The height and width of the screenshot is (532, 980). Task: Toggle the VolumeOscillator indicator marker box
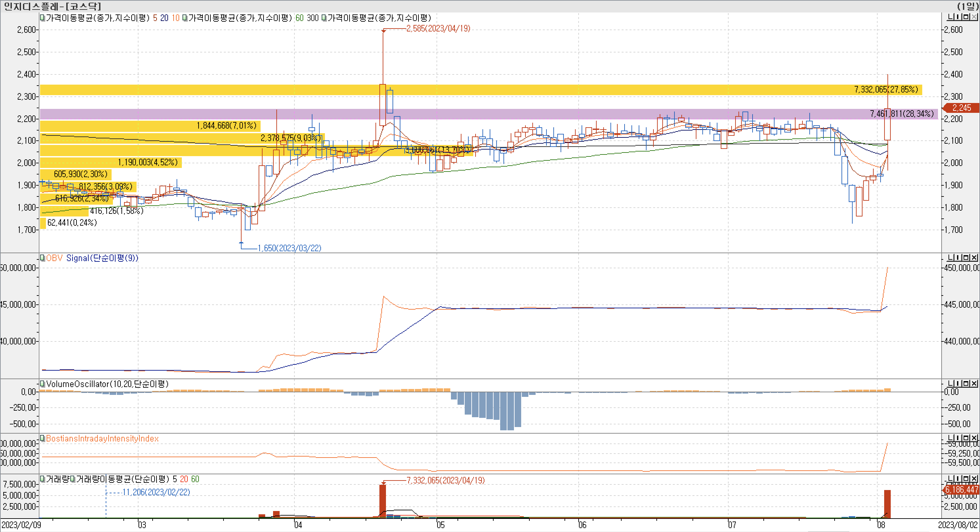coord(42,384)
